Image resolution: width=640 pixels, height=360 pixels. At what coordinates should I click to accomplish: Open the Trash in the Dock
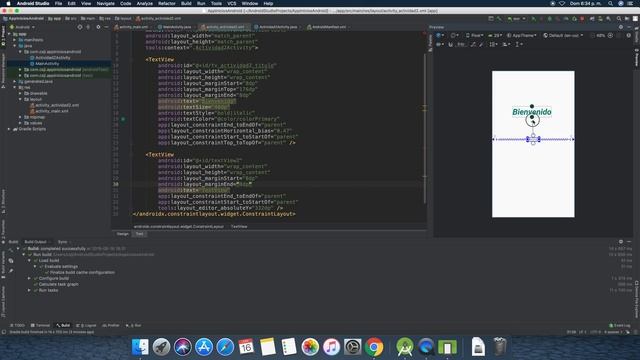(500, 347)
